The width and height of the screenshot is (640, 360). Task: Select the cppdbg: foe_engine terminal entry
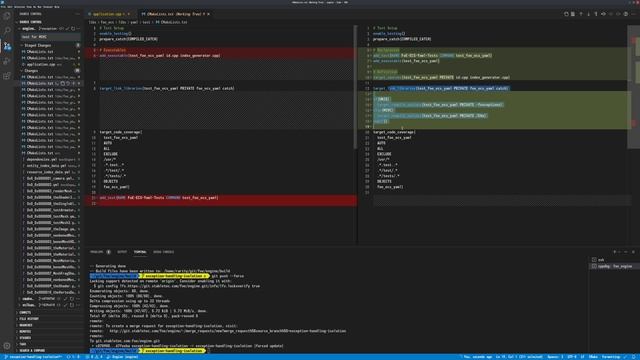(x=614, y=266)
